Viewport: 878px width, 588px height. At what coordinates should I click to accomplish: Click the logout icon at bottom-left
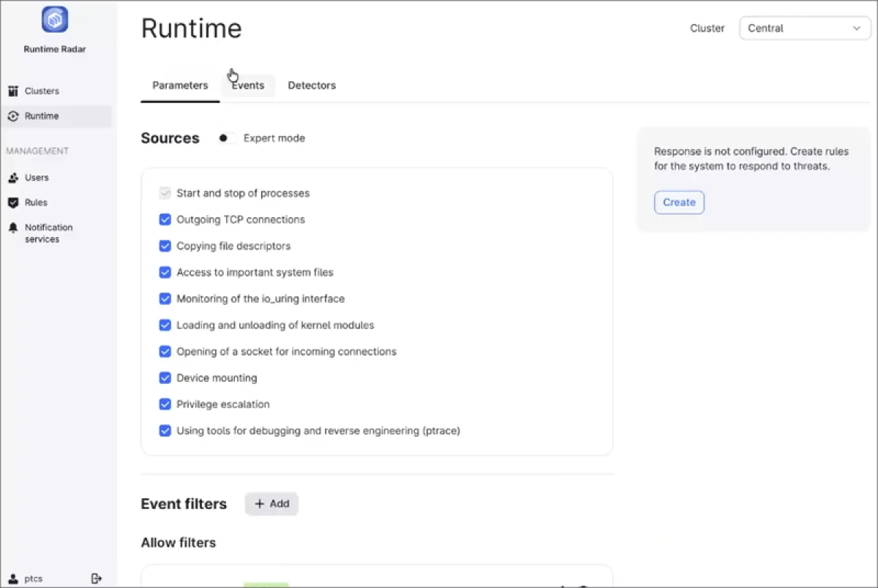coord(97,578)
